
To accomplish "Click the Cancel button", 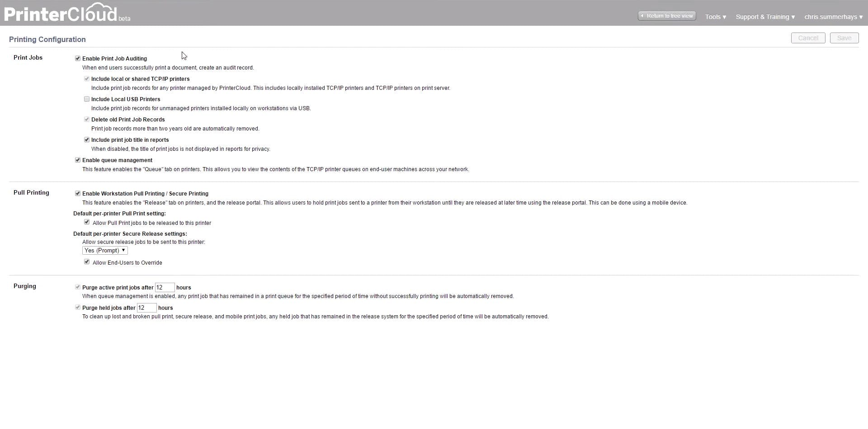I will 808,38.
